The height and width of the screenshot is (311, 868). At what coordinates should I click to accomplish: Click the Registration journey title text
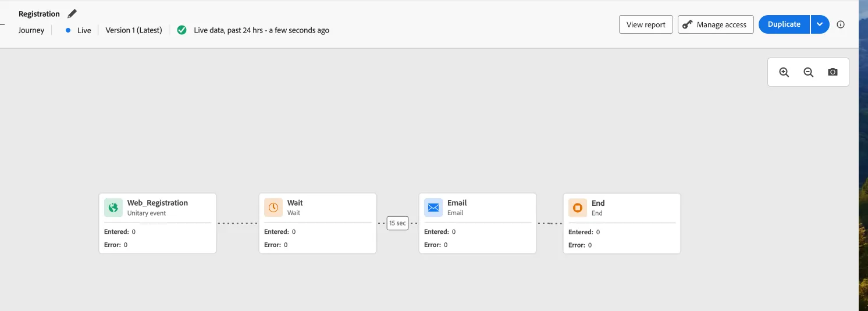(x=39, y=14)
